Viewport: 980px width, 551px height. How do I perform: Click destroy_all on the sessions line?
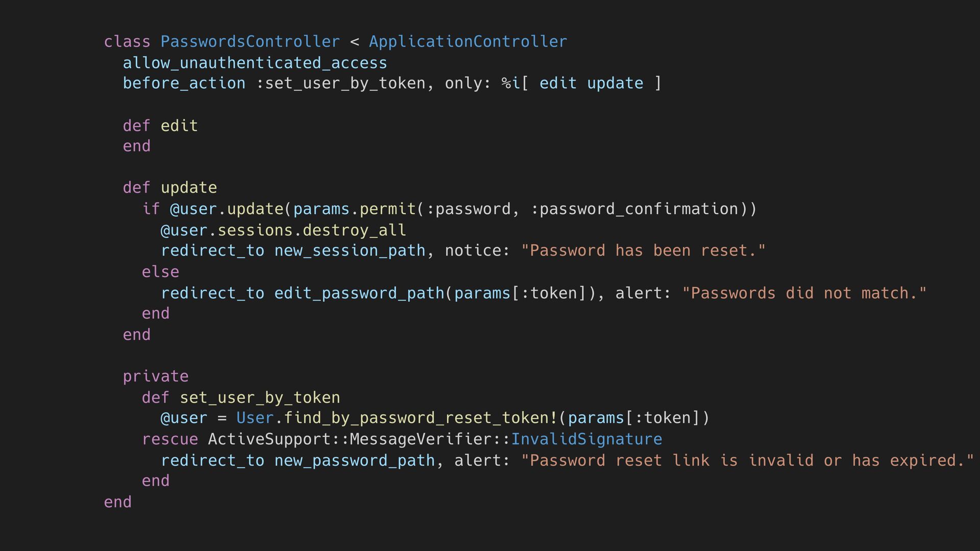pos(354,230)
